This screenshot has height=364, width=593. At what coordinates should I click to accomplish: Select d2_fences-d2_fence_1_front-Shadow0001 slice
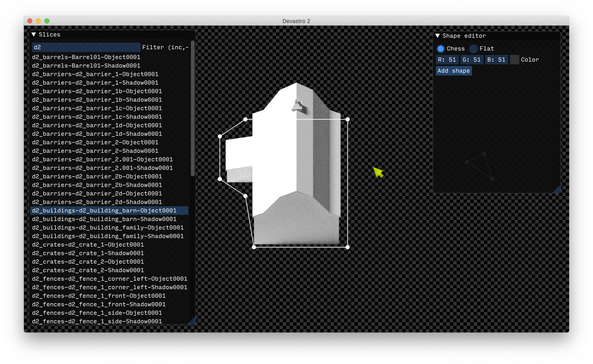110,304
